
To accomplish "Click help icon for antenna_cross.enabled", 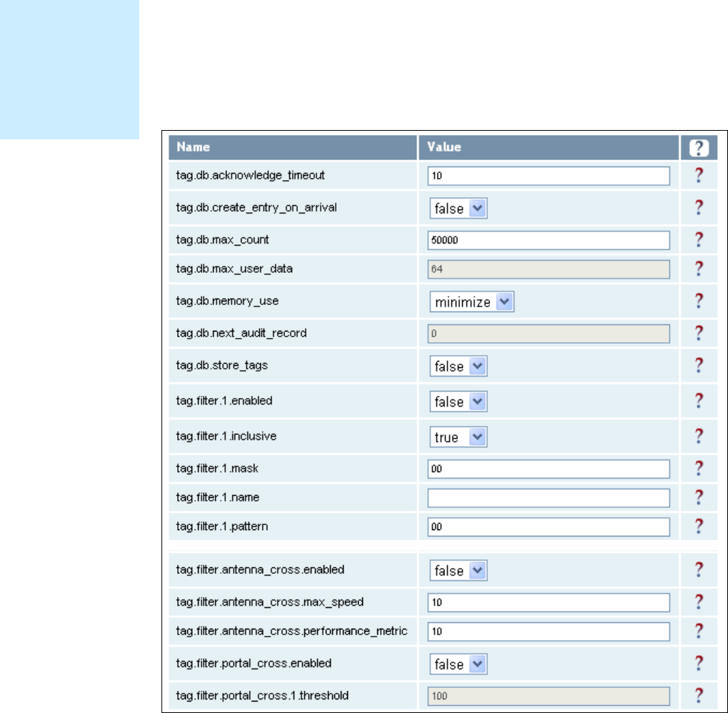I will [699, 570].
